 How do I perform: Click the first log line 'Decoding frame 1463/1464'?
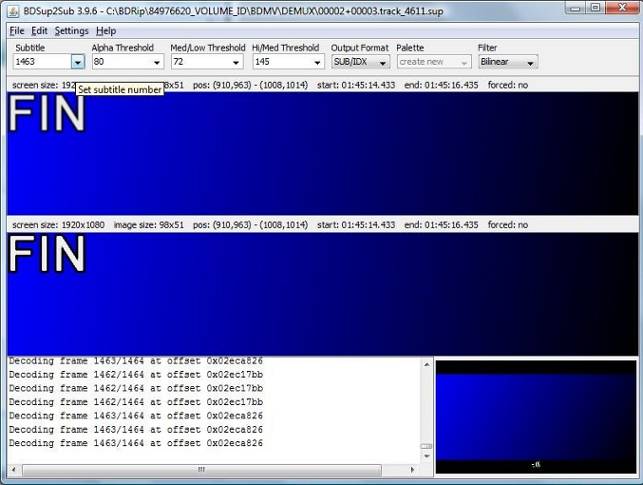[x=136, y=361]
